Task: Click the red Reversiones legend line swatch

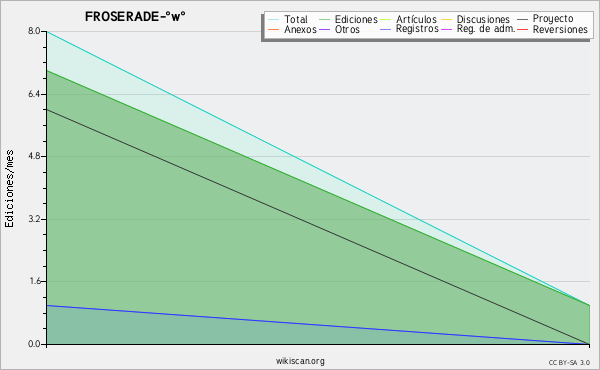Action: point(522,29)
